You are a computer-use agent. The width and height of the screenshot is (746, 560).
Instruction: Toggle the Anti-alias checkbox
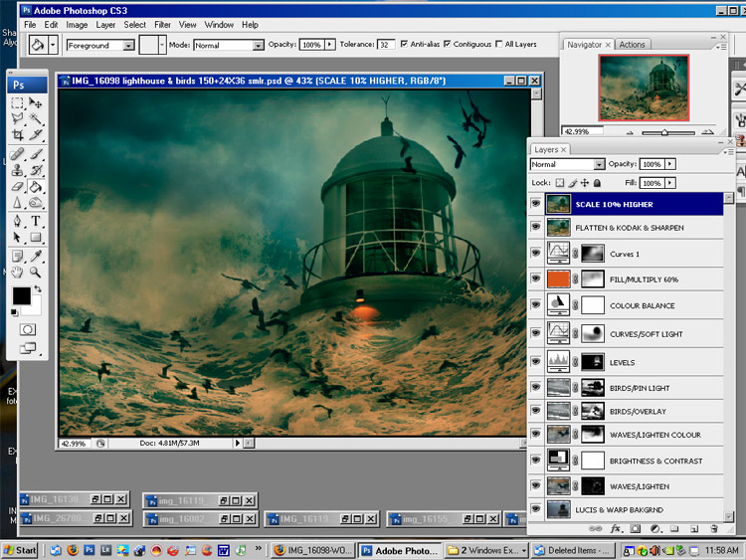(404, 45)
